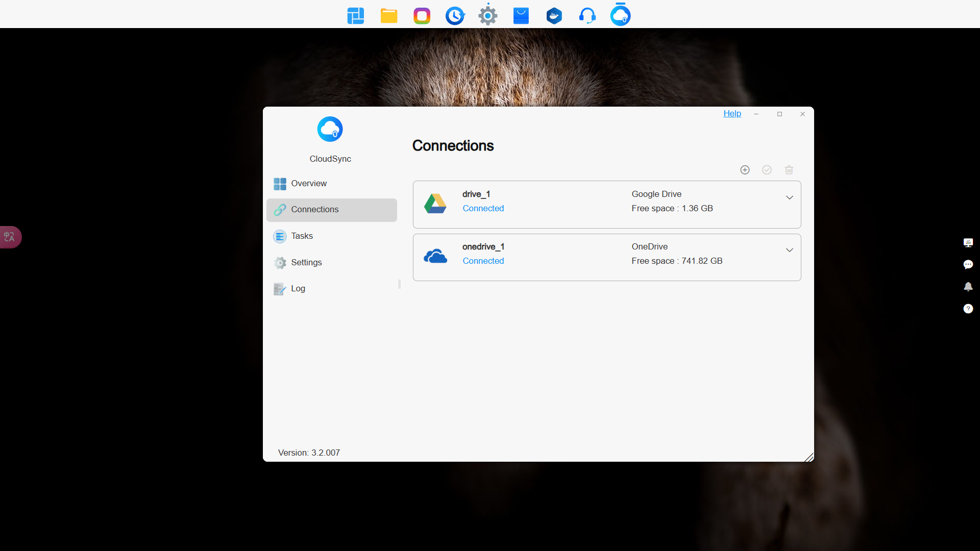980x551 pixels.
Task: Click the OneDrive provider label
Action: click(650, 247)
